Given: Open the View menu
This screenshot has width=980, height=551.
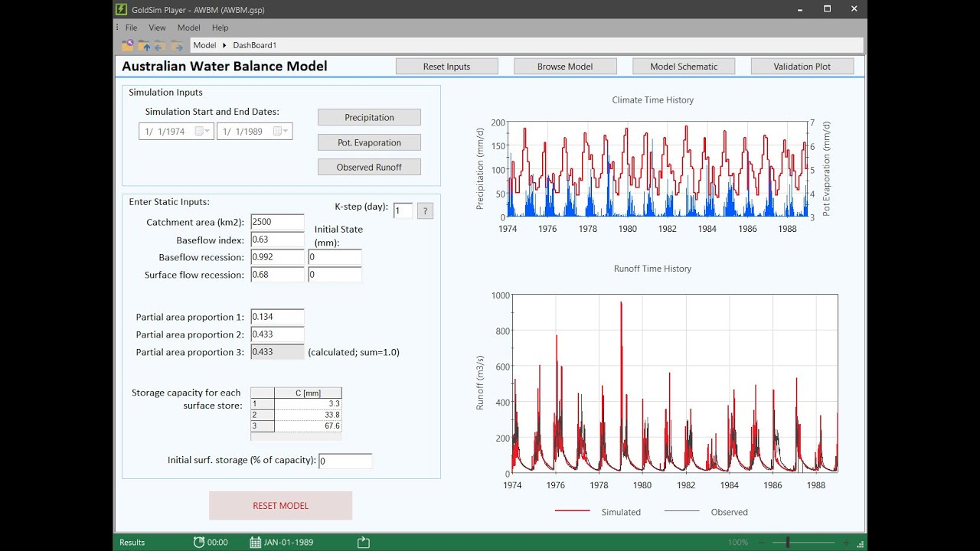Looking at the screenshot, I should pos(157,28).
